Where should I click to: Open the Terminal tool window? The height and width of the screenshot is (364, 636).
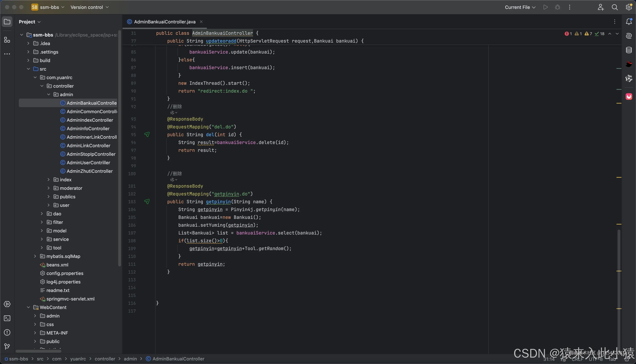tap(7, 318)
